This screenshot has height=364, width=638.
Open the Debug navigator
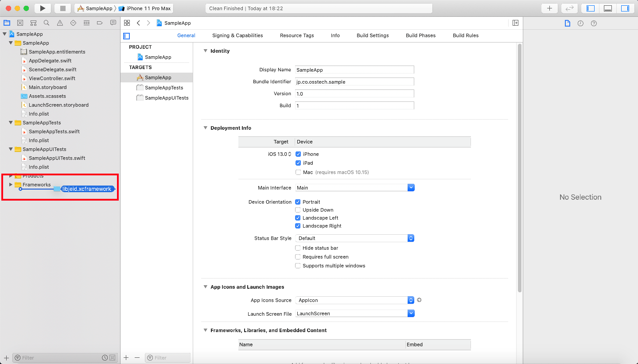point(86,23)
